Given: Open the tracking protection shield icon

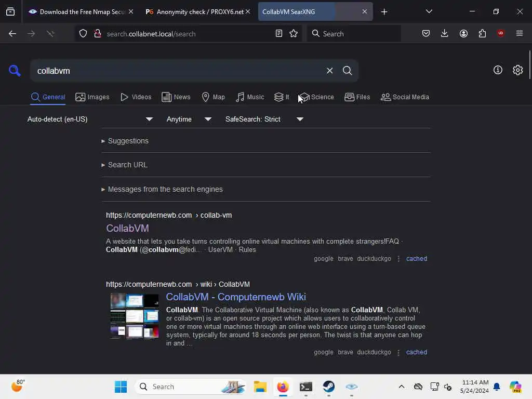Looking at the screenshot, I should [x=83, y=34].
